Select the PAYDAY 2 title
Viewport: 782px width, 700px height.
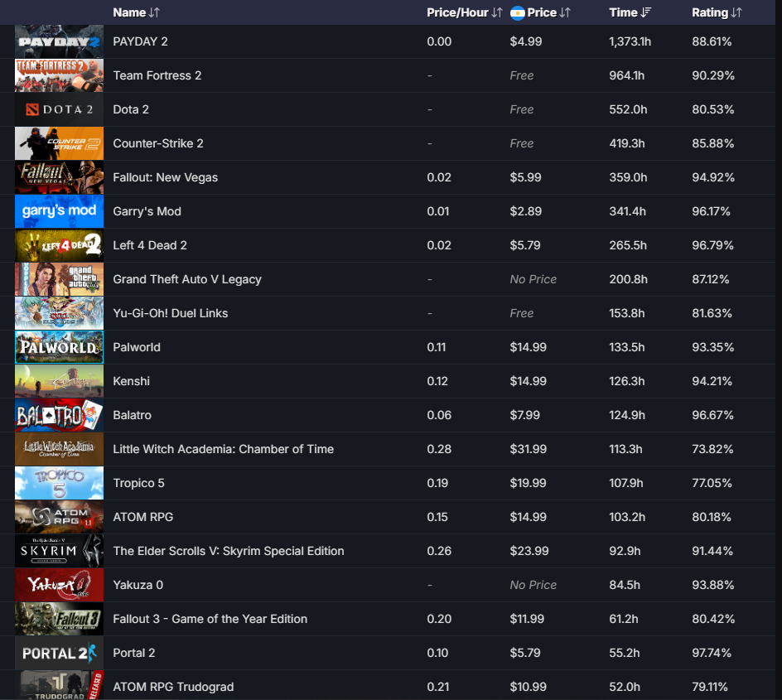(x=140, y=41)
